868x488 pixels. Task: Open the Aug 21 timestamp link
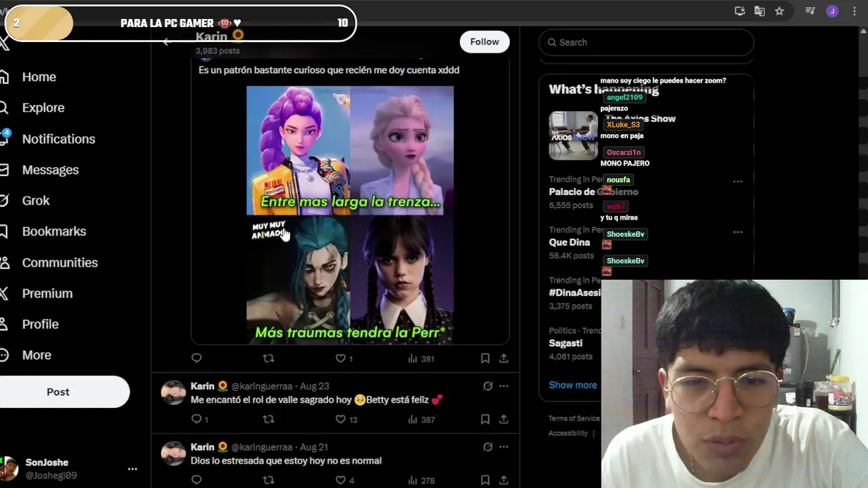click(x=314, y=447)
